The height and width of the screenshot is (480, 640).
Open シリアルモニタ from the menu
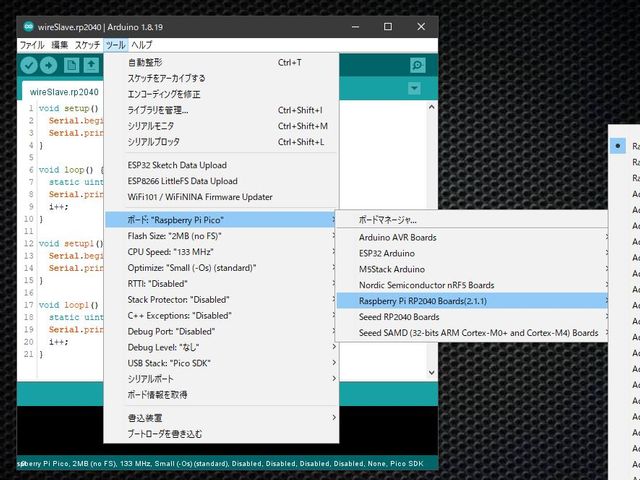pos(221,126)
